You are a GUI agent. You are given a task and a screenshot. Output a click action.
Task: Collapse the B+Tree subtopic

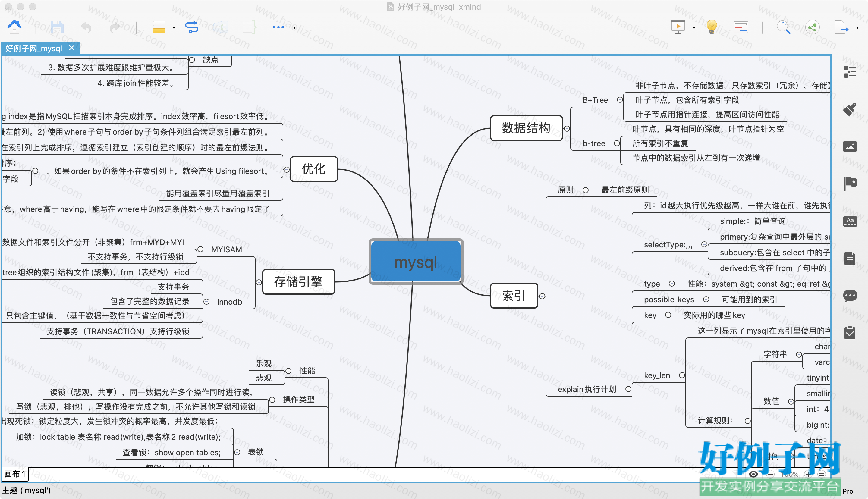tap(620, 100)
